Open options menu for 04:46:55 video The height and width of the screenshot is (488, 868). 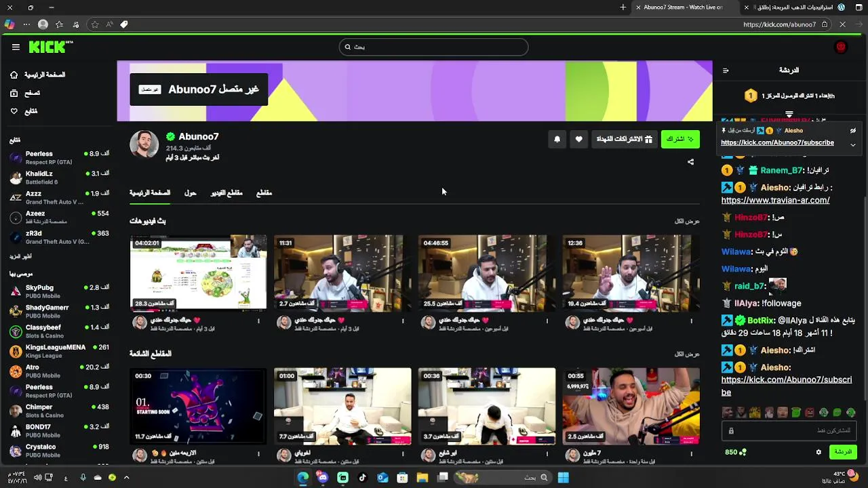[547, 321]
